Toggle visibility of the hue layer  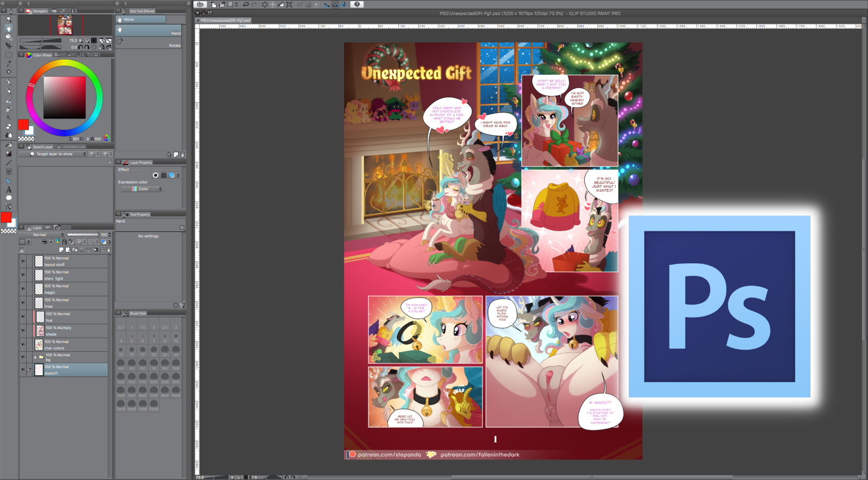23,317
